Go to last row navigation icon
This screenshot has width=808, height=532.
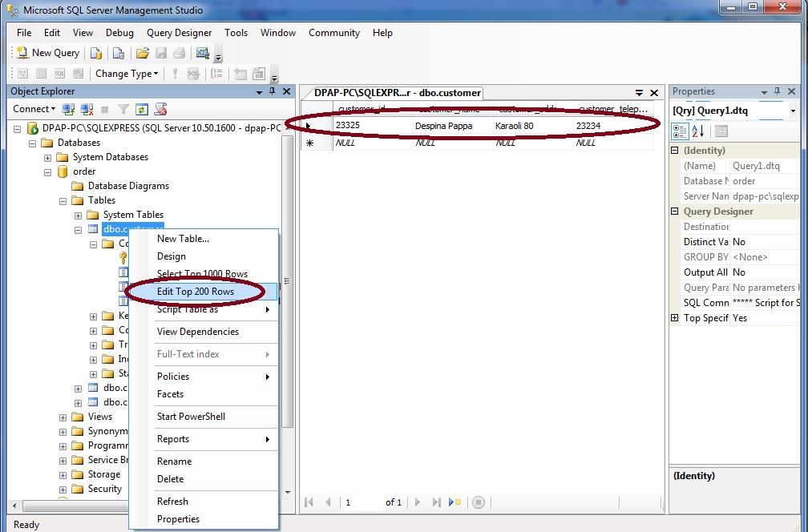click(x=436, y=502)
